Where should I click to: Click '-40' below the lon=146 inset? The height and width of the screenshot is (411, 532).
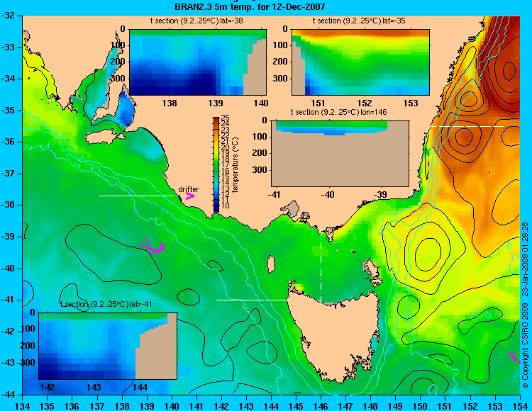[328, 194]
